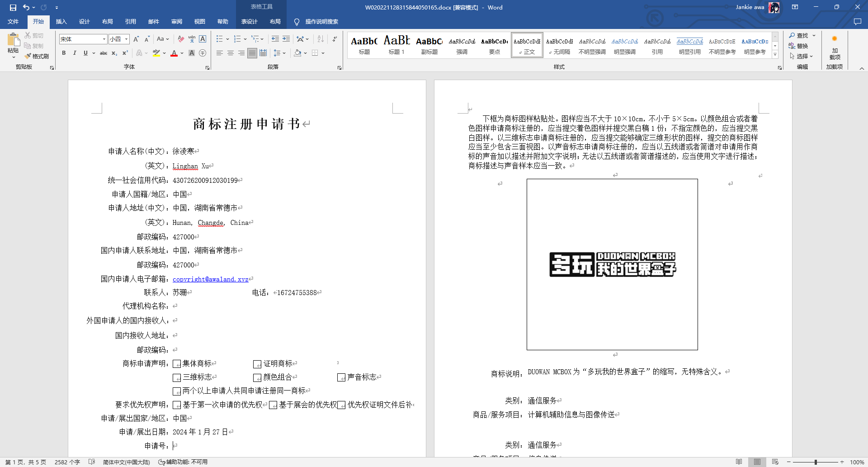Increase paragraph indent
This screenshot has height=467, width=868.
(286, 39)
